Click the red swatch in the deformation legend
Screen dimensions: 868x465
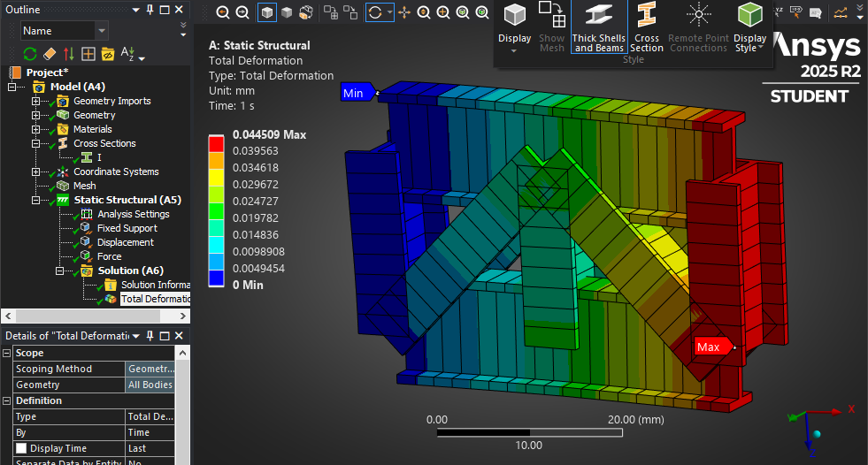(x=216, y=141)
